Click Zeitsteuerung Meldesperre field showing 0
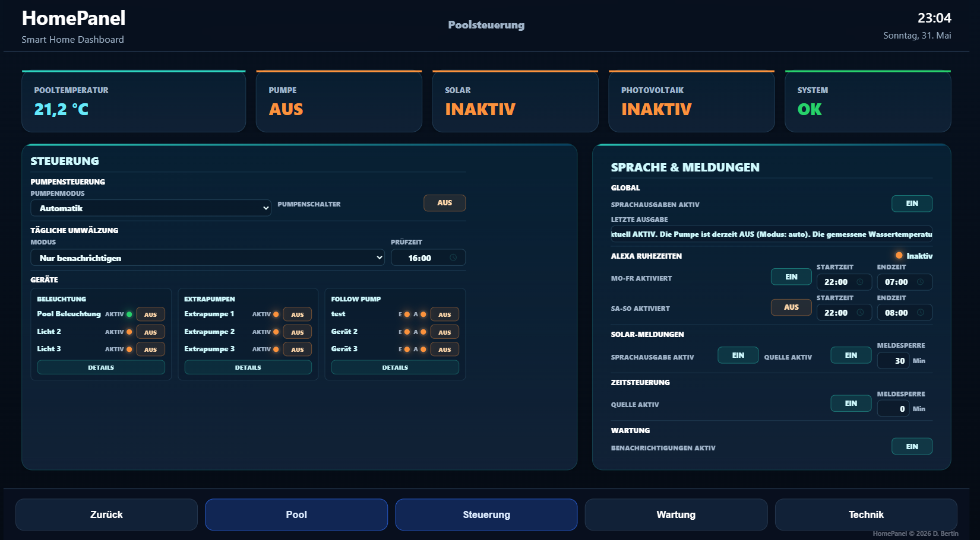The width and height of the screenshot is (980, 540). pos(893,409)
